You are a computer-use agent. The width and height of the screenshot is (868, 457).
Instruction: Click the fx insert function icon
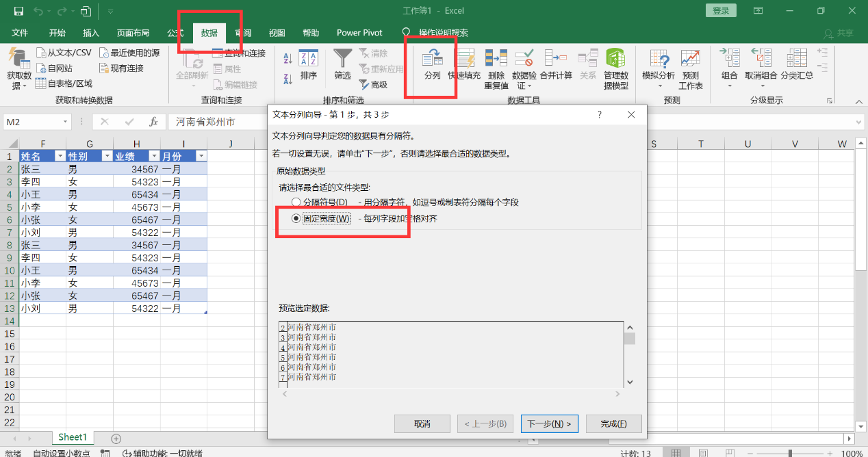154,122
